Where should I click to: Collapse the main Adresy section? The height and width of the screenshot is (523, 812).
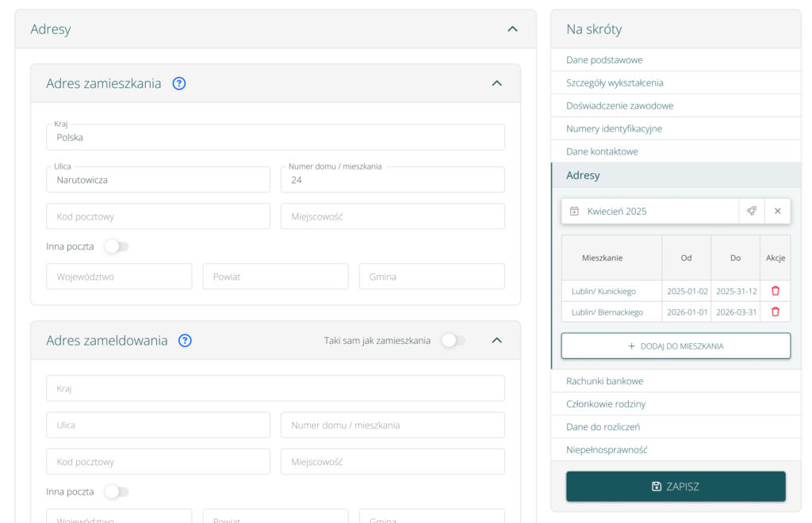coord(512,29)
